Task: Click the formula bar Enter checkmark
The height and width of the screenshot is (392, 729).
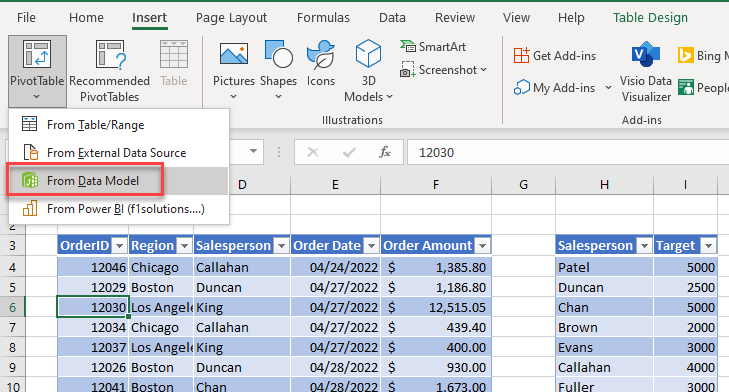Action: tap(349, 152)
